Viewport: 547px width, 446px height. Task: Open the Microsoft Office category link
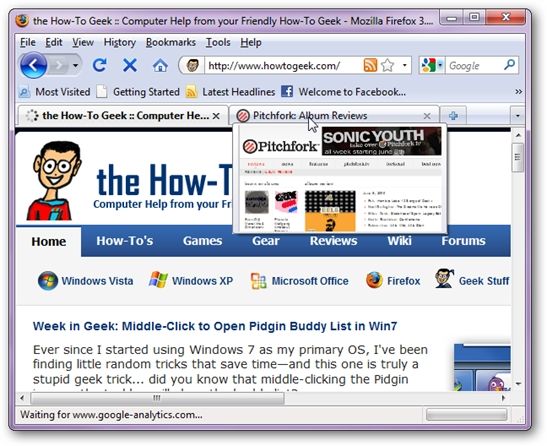point(310,281)
